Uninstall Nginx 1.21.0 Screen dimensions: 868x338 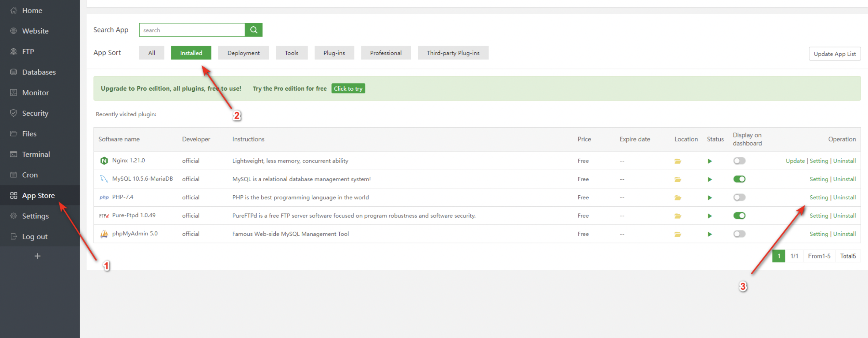tap(844, 161)
